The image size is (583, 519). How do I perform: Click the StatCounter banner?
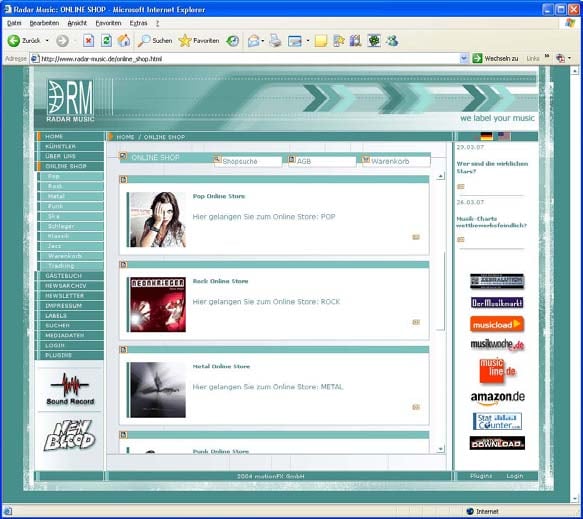[x=497, y=421]
